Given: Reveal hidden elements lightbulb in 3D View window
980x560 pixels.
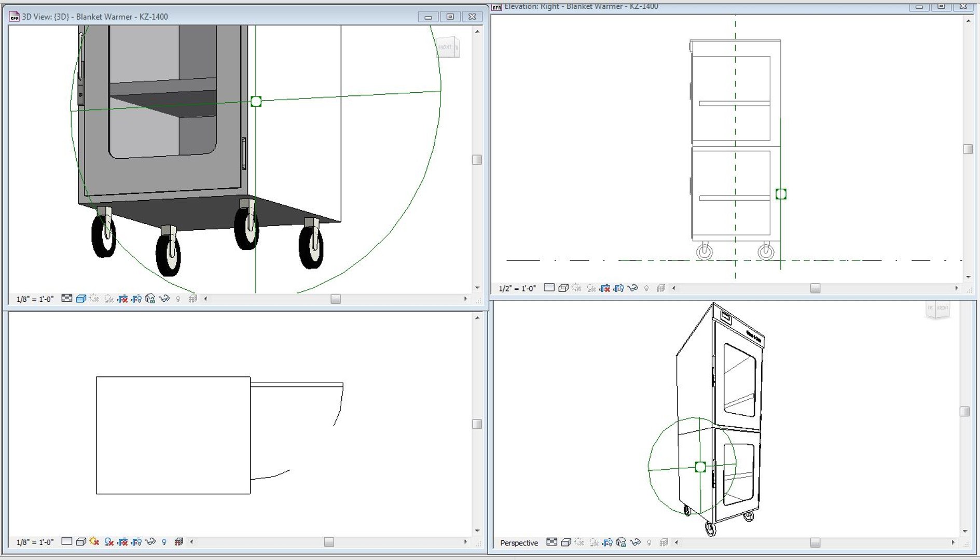Looking at the screenshot, I should click(178, 299).
